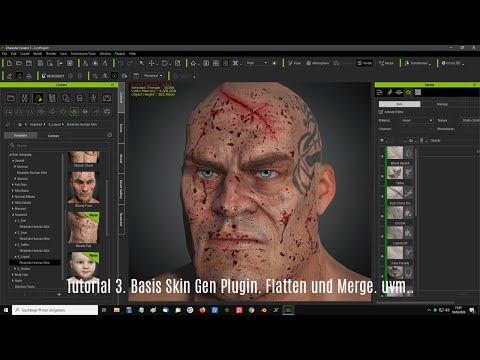The image size is (480, 360).
Task: Open Firefox from the taskbar
Action: click(x=202, y=310)
